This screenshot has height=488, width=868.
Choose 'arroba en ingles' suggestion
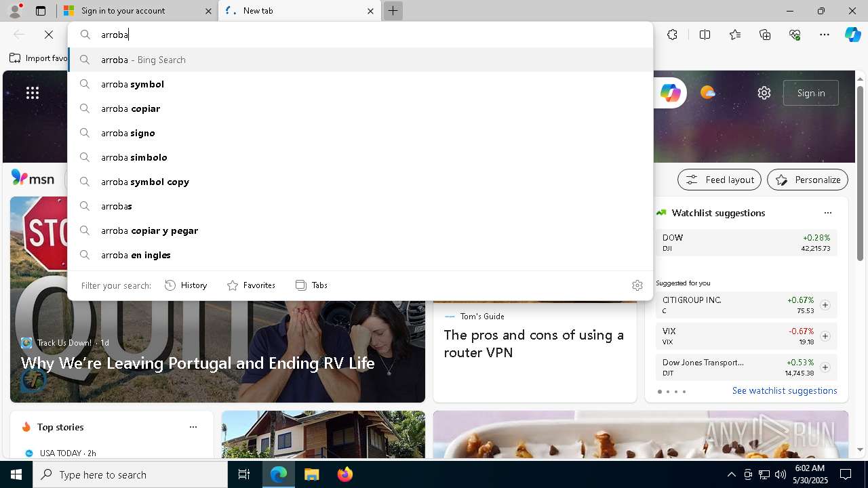360,255
